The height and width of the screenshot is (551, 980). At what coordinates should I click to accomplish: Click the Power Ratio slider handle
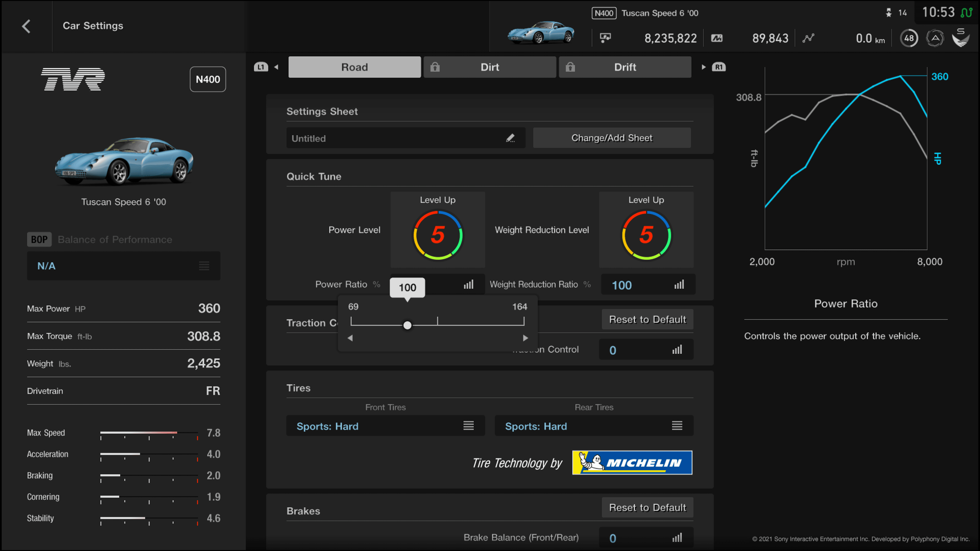pyautogui.click(x=407, y=325)
